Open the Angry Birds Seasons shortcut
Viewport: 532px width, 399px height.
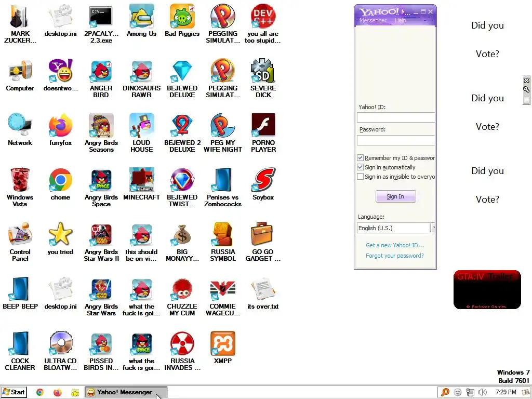101,132
